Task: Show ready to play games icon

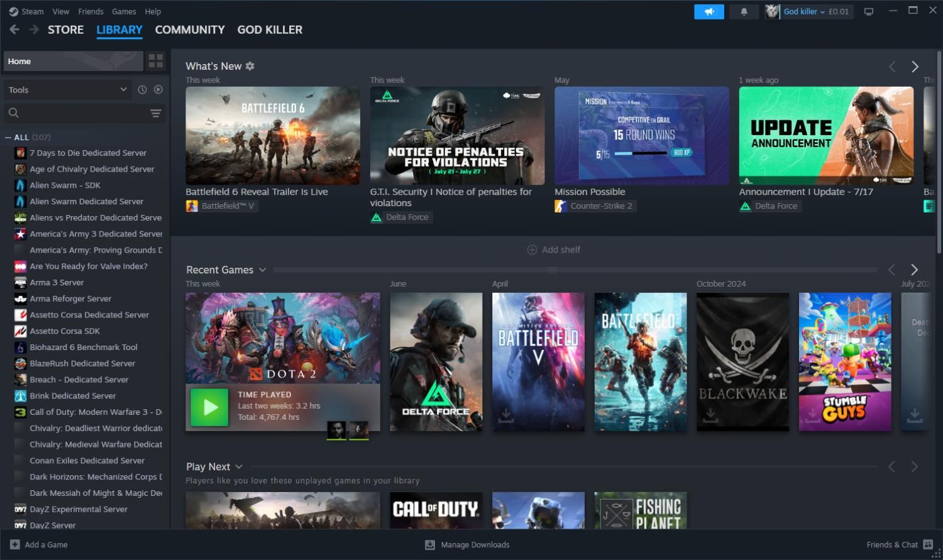Action: tap(158, 90)
